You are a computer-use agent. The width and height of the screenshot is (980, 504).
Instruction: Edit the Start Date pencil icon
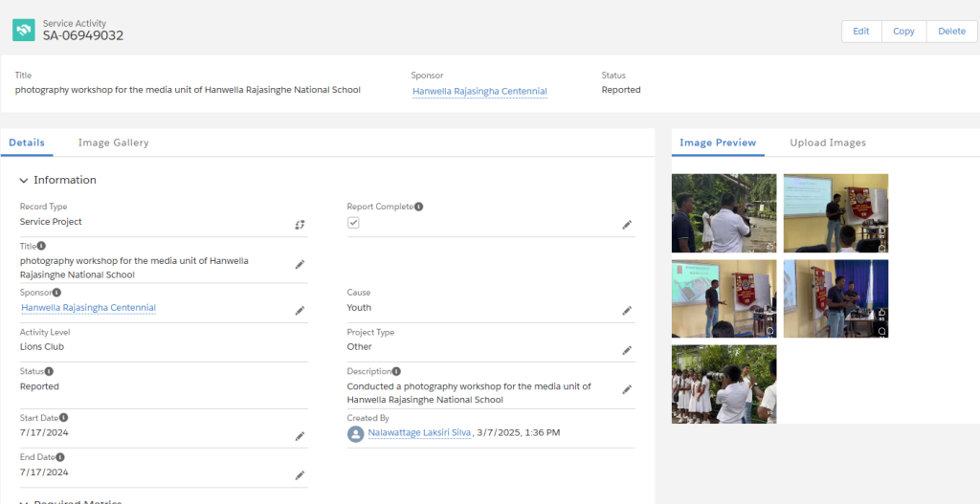(300, 436)
